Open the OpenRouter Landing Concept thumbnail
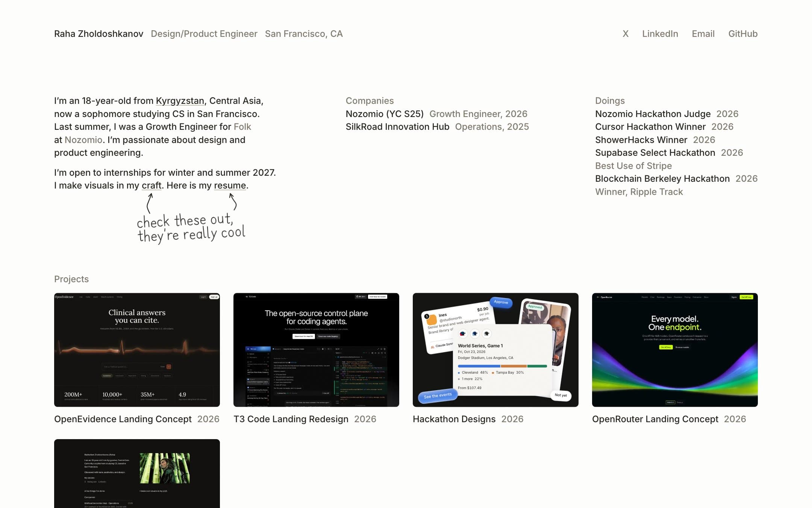The image size is (812, 508). click(x=675, y=350)
